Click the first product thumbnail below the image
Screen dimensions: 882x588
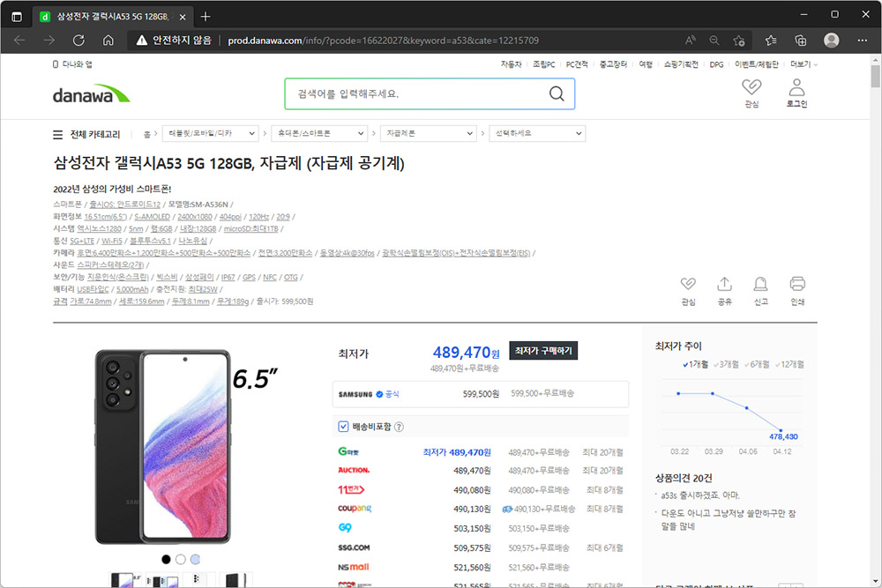click(x=125, y=579)
